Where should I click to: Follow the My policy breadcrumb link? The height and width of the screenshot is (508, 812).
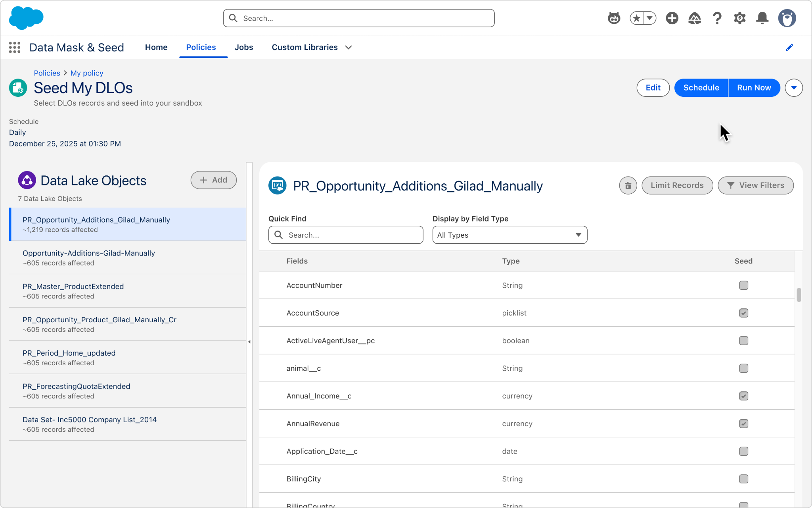point(87,73)
